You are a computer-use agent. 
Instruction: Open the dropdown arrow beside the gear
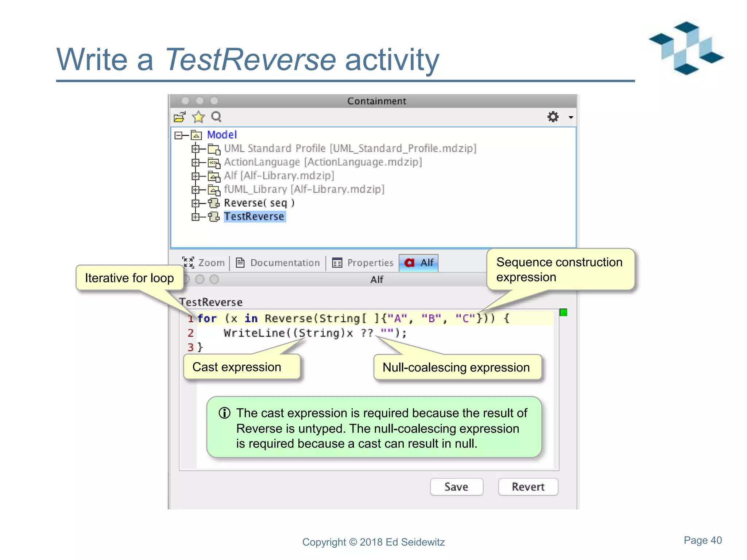pyautogui.click(x=571, y=117)
